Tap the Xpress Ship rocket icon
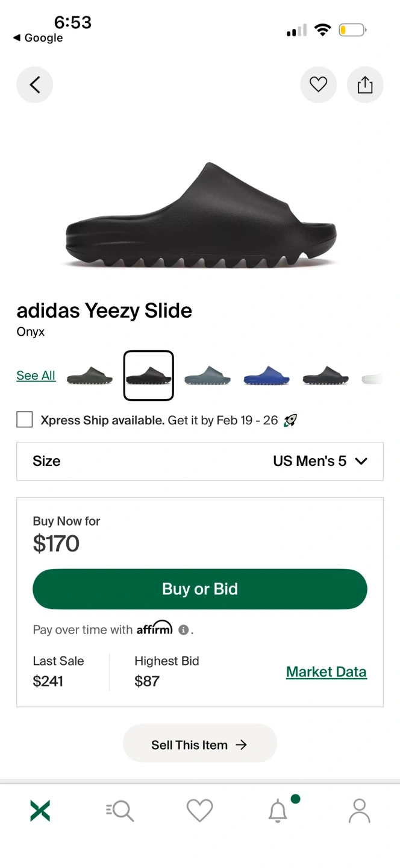Viewport: 400px width, 868px height. point(290,420)
